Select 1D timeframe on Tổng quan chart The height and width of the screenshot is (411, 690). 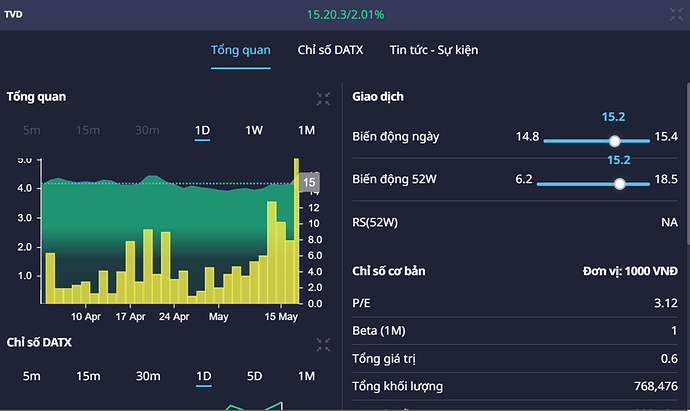click(203, 130)
